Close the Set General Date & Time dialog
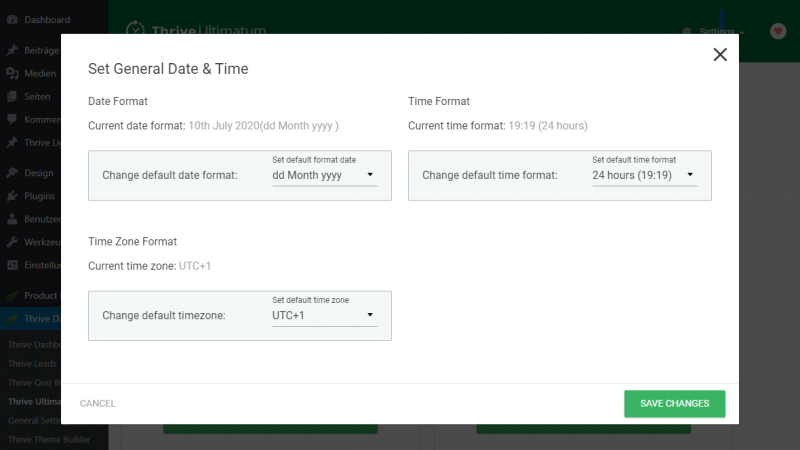 720,55
